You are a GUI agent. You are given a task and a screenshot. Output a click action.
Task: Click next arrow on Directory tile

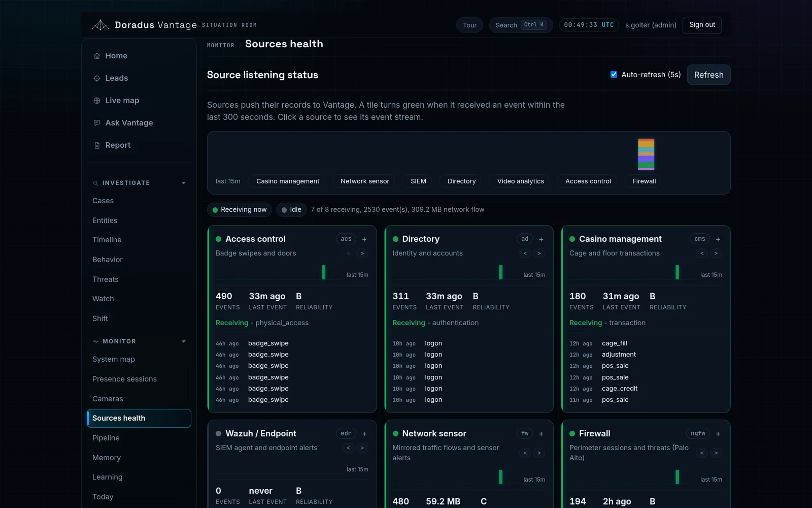click(x=539, y=253)
